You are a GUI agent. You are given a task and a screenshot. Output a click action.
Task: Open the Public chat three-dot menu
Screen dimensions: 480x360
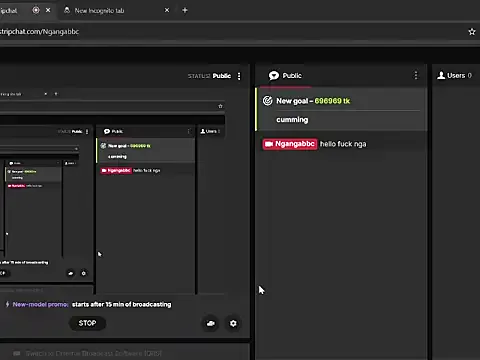416,75
